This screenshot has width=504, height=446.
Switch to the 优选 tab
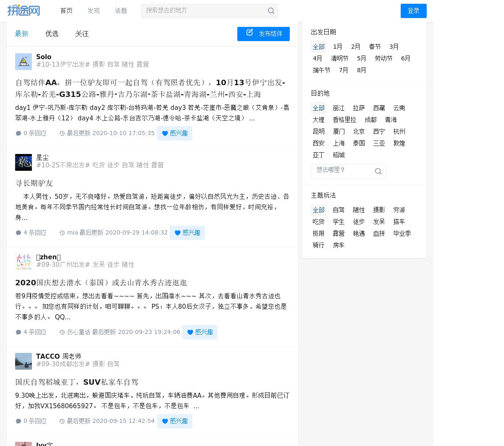click(52, 34)
